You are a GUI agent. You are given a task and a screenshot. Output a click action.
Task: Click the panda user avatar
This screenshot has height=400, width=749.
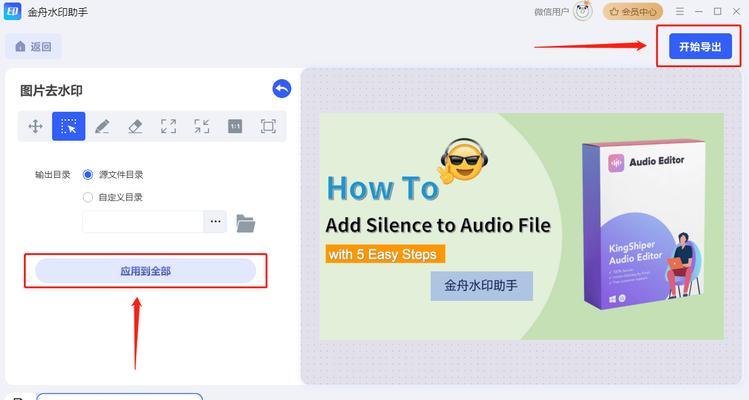(583, 11)
